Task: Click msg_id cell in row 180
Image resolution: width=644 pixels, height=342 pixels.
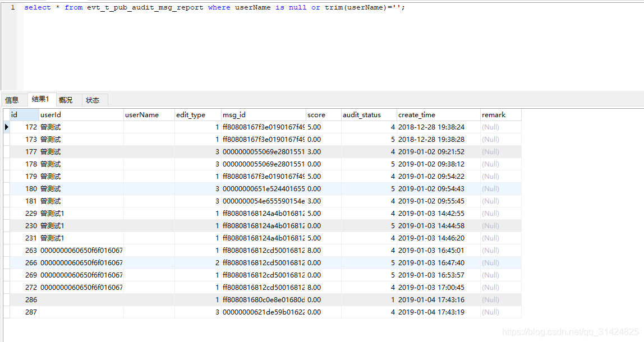Action: click(264, 189)
